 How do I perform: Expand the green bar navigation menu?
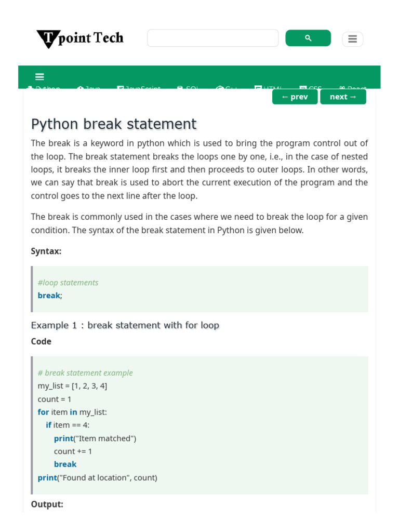[x=39, y=77]
